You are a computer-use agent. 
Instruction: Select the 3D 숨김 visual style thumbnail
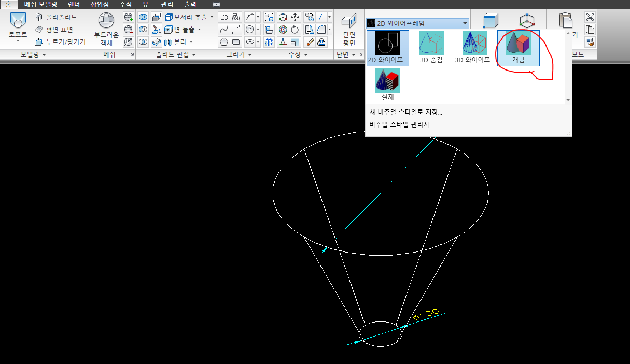pyautogui.click(x=431, y=48)
